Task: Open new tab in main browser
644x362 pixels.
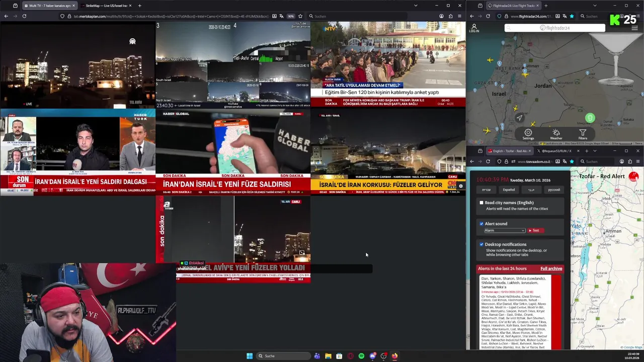Action: (139, 6)
